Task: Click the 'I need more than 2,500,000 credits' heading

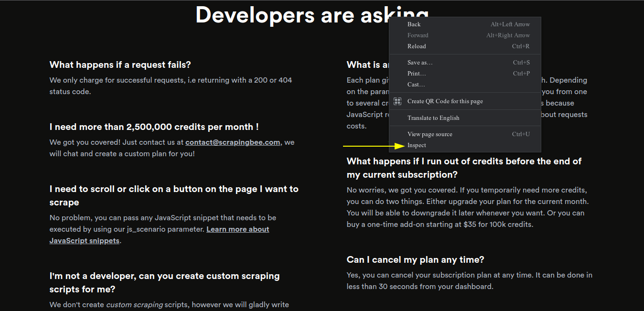Action: click(x=154, y=127)
